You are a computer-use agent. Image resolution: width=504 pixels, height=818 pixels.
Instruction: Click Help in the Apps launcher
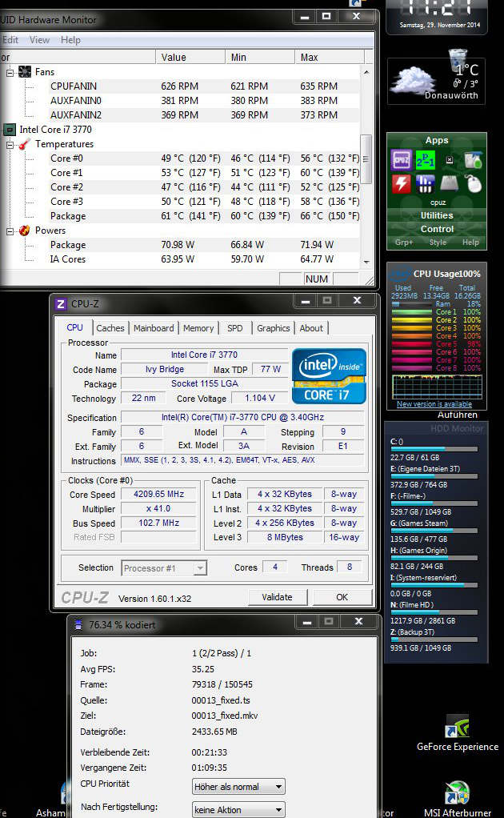click(x=470, y=242)
